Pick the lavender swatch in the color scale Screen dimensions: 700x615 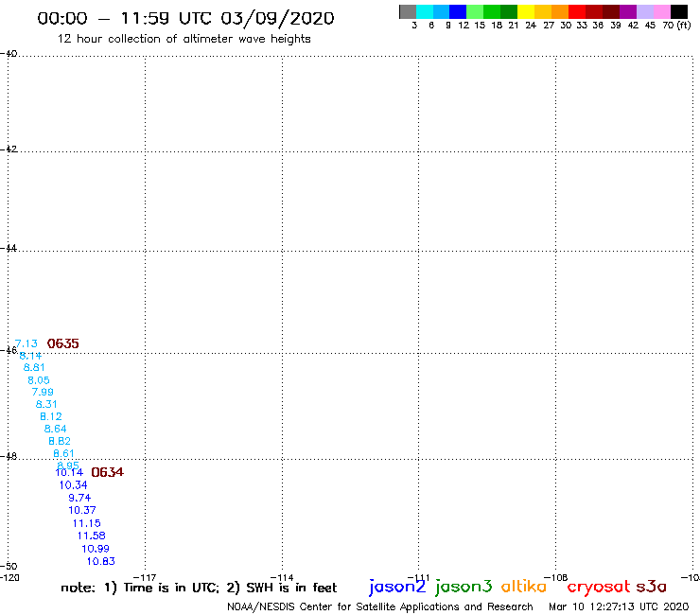coord(644,11)
